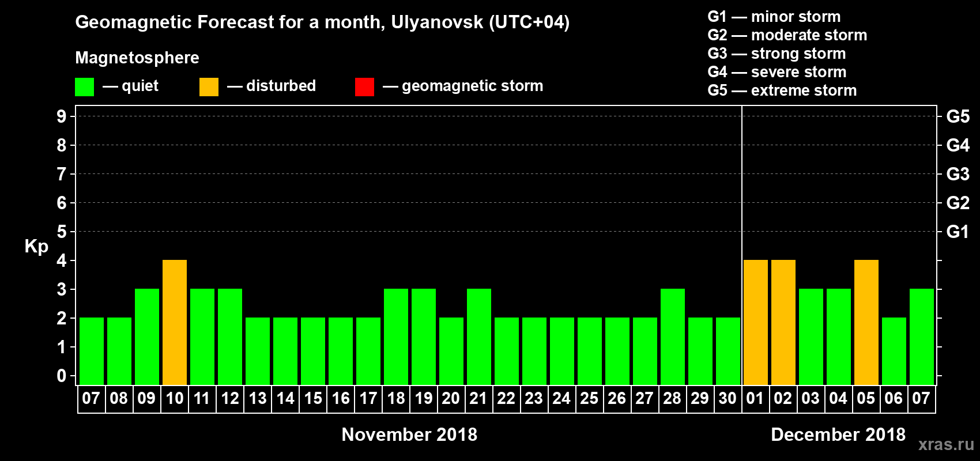The image size is (980, 461).
Task: Click the red geomagnetic storm legend swatch
Action: pos(365,87)
